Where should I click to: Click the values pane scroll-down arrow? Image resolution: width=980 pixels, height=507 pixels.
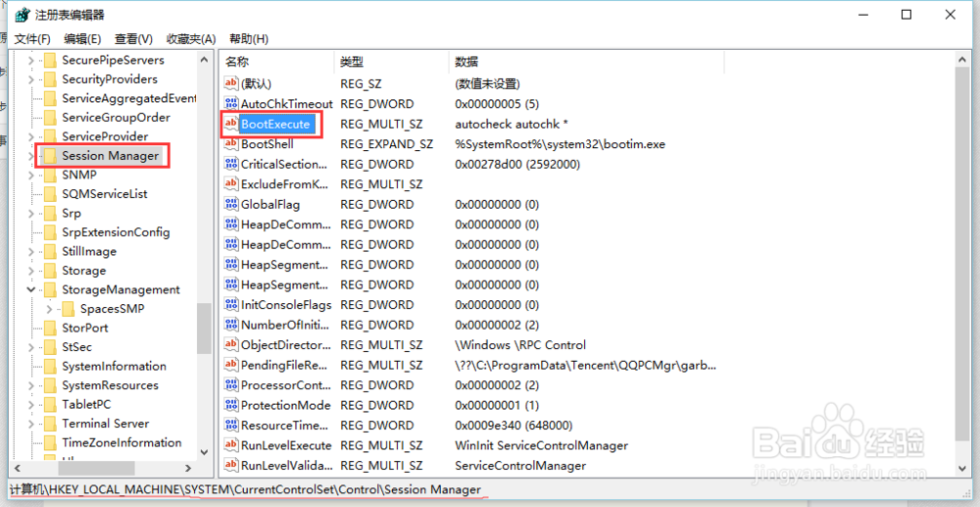[963, 468]
